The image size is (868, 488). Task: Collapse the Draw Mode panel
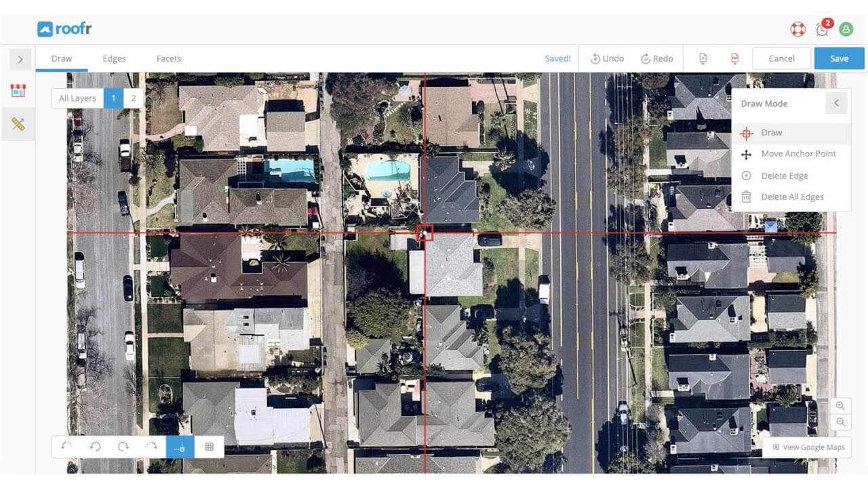pos(837,103)
